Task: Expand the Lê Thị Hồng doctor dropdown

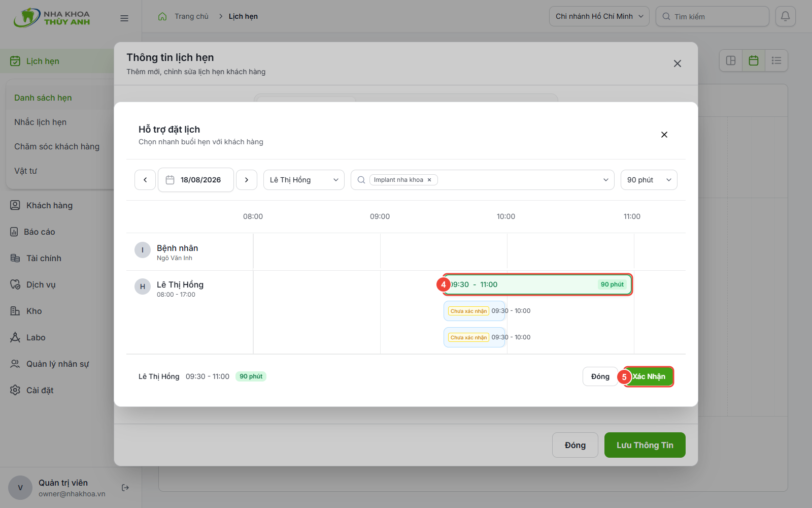Action: [x=304, y=180]
